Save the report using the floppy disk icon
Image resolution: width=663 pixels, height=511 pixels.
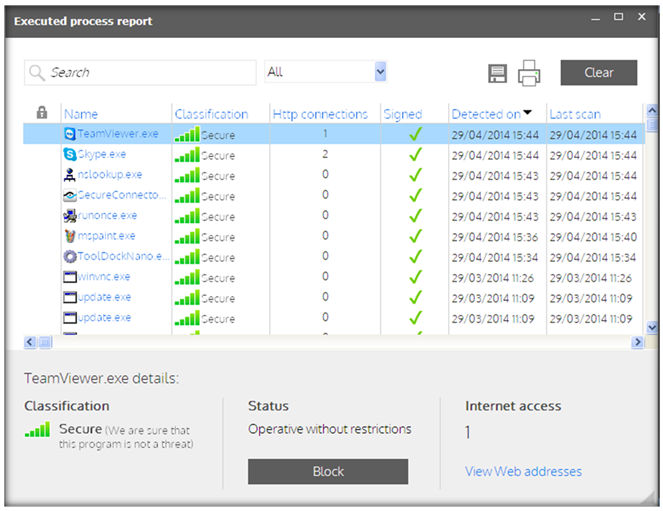coord(497,74)
